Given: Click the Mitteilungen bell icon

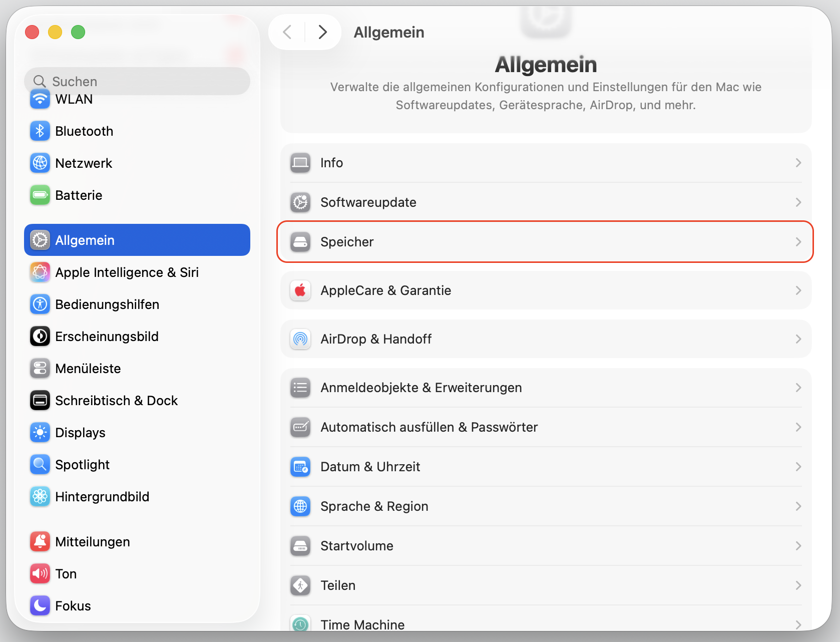Looking at the screenshot, I should tap(40, 542).
